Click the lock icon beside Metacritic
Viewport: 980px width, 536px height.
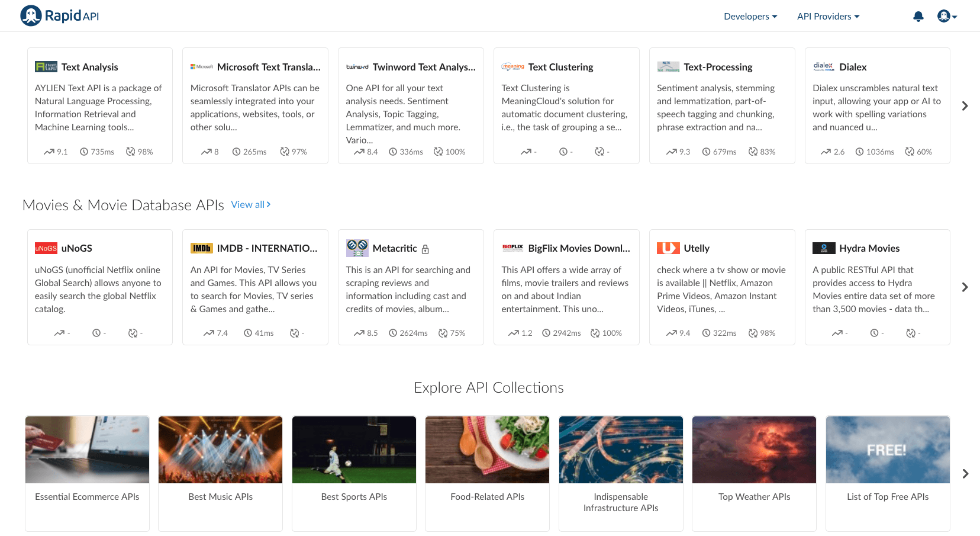[x=425, y=249]
